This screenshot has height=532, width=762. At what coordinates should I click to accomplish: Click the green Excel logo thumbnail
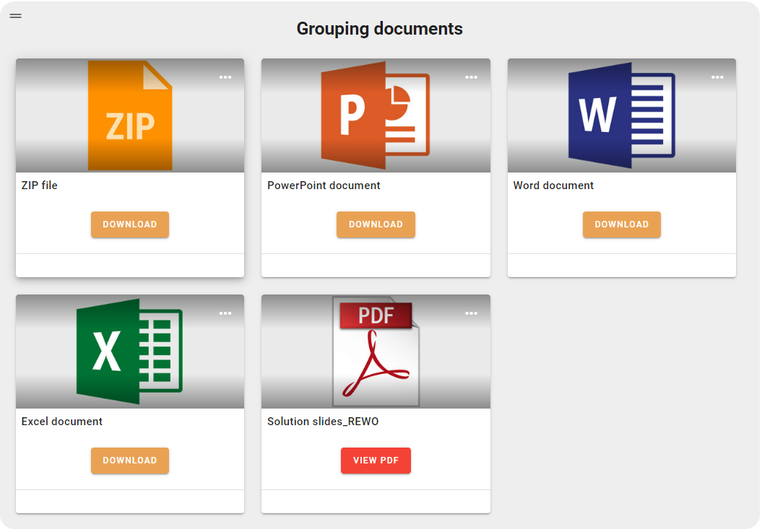(129, 352)
